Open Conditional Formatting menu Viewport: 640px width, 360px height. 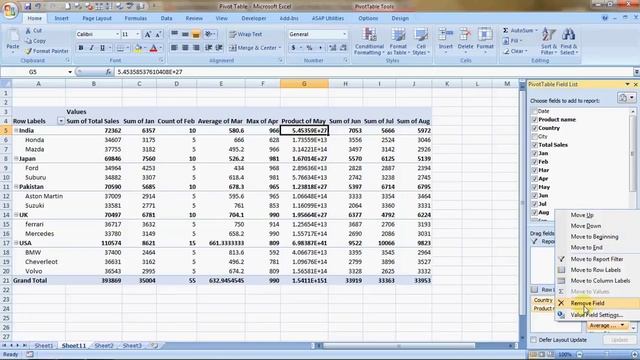[x=369, y=41]
